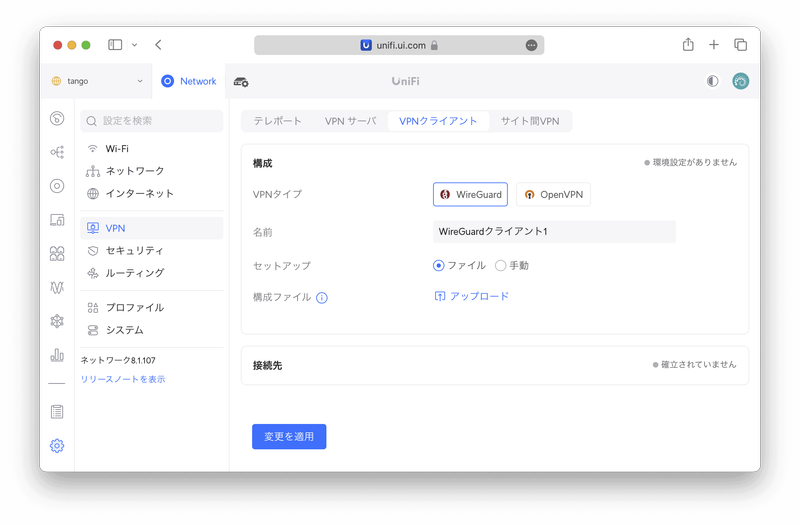Click the 名前 text input field
The height and width of the screenshot is (524, 800).
click(554, 232)
